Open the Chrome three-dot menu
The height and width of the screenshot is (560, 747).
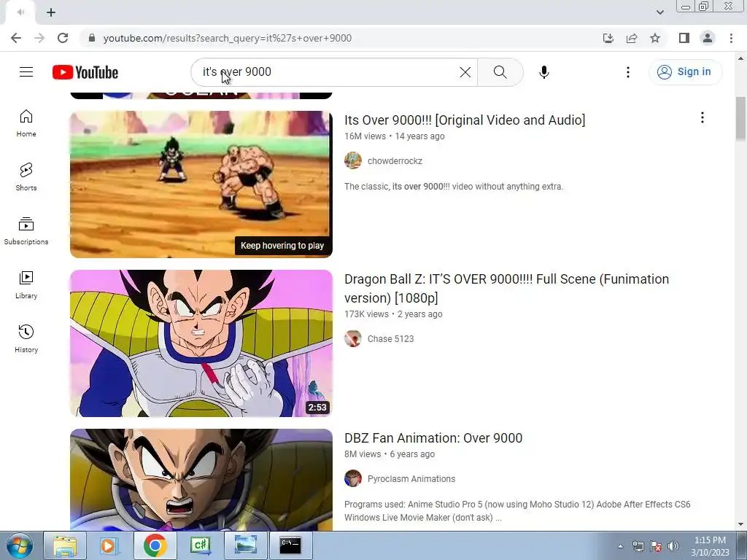point(731,38)
